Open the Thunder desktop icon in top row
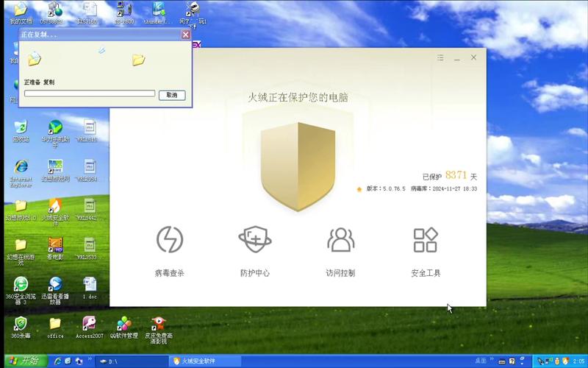 click(159, 13)
